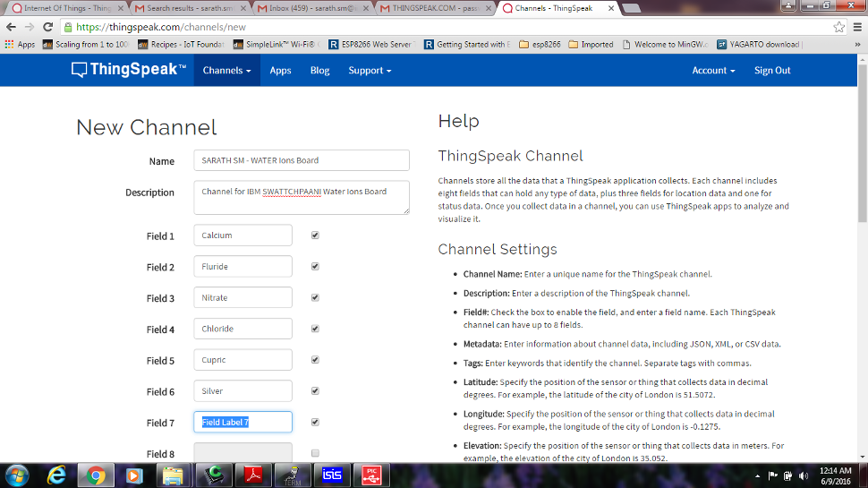This screenshot has width=868, height=488.
Task: Open the PIC programmer taskbar icon
Action: tap(370, 475)
